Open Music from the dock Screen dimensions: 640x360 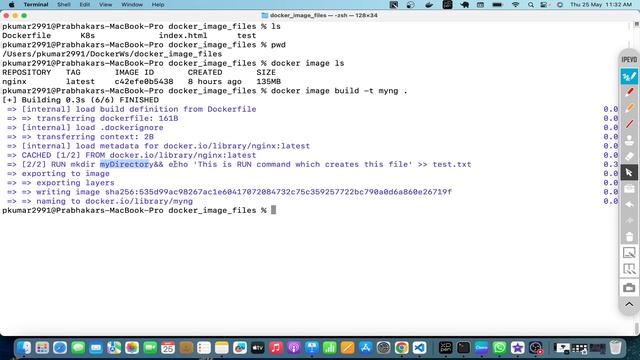click(276, 348)
